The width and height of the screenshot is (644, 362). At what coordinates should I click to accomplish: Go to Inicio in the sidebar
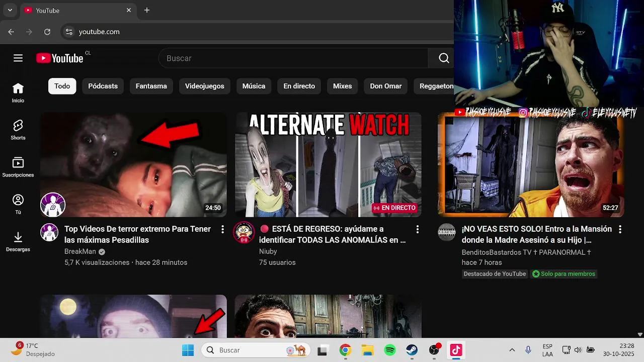18,93
